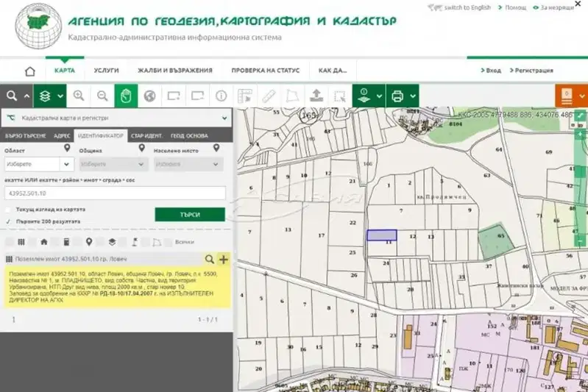Activate the select-by-rectangle tool
The height and width of the screenshot is (392, 588).
pyautogui.click(x=340, y=96)
